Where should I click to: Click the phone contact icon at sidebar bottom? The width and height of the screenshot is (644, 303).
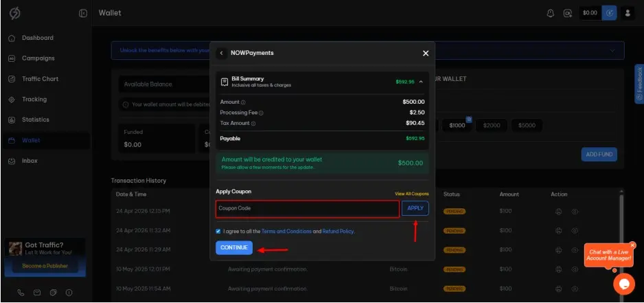21,293
